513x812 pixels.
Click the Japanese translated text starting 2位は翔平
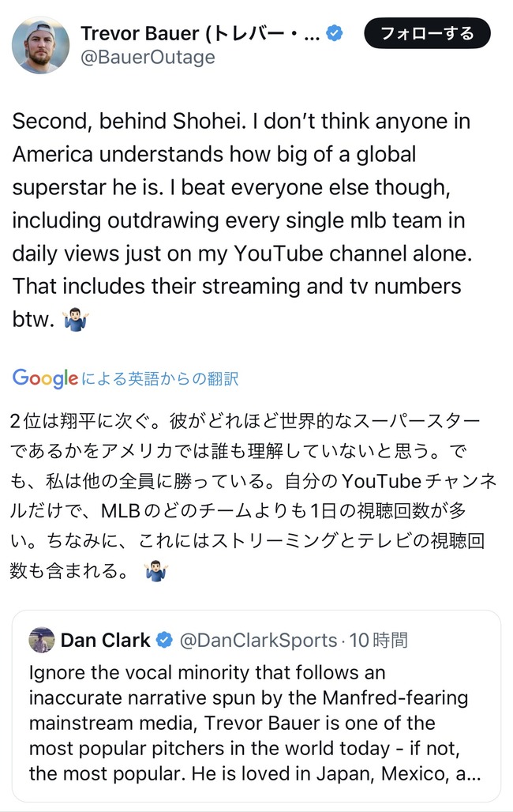click(253, 496)
